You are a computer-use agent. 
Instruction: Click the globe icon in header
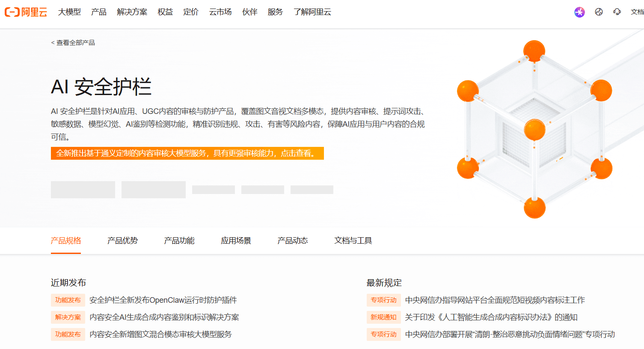[599, 12]
